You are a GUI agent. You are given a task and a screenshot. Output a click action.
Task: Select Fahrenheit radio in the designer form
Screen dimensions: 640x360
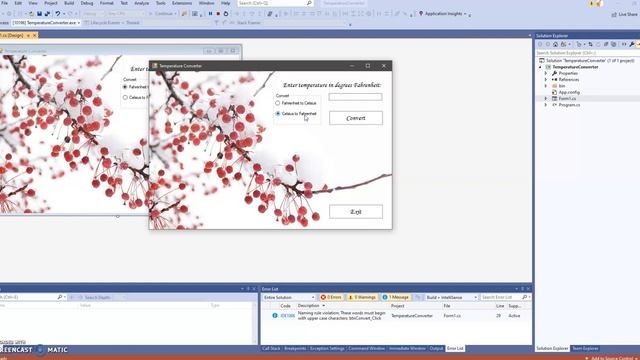point(125,87)
